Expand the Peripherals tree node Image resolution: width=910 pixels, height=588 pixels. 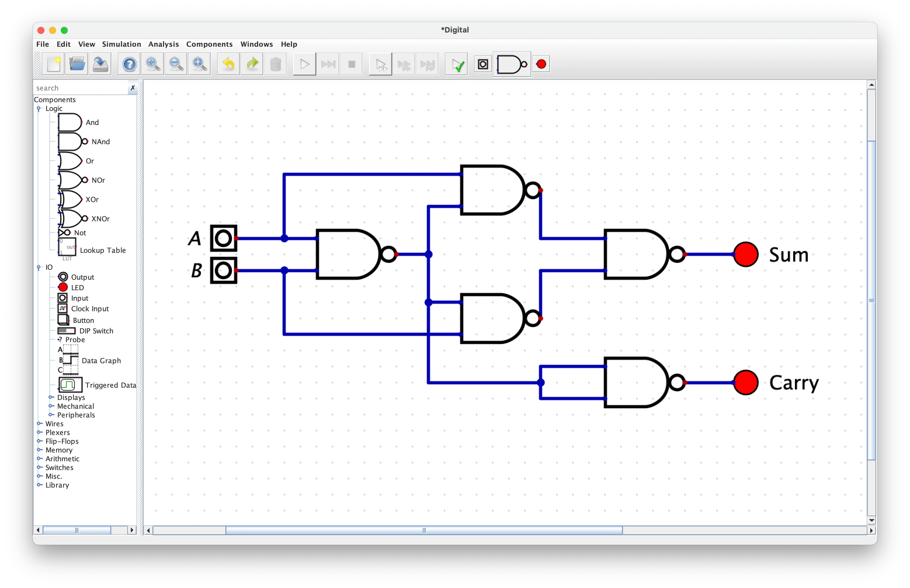tap(51, 415)
